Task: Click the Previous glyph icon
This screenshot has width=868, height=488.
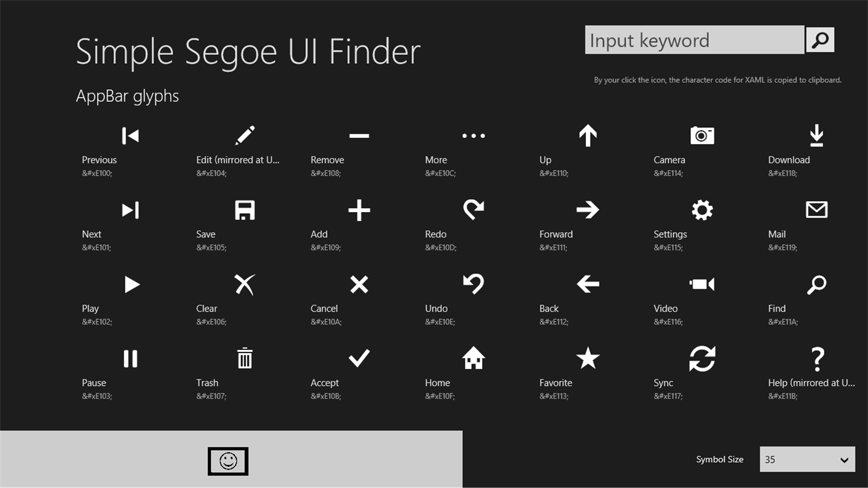Action: [130, 136]
